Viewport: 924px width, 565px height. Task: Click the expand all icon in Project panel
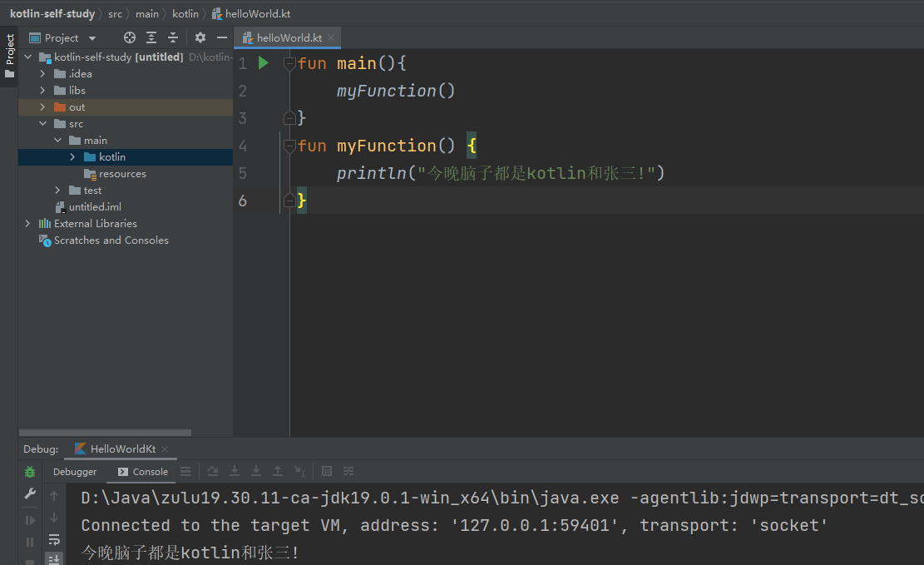coord(151,37)
